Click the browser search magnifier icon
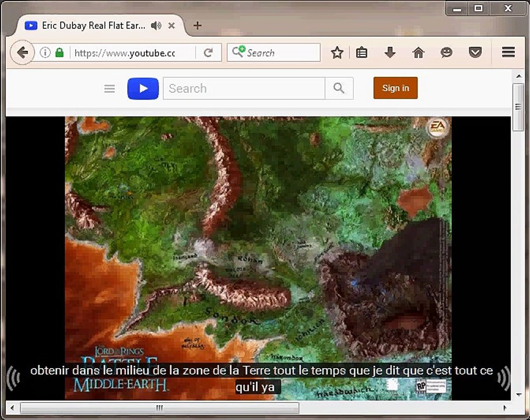The width and height of the screenshot is (530, 420). coord(238,52)
